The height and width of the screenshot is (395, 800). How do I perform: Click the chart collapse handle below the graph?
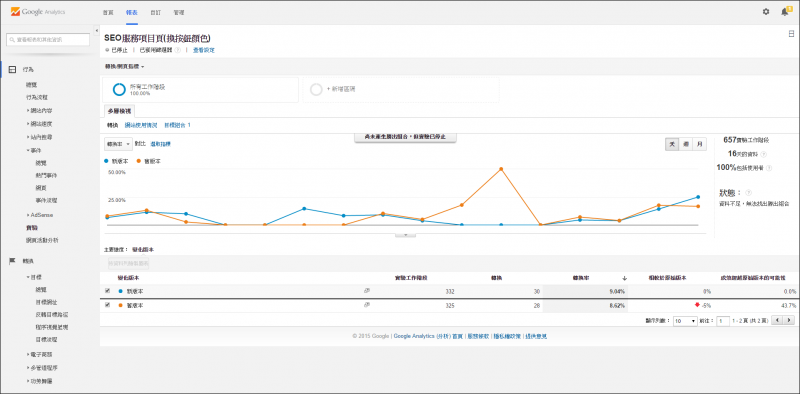tap(406, 235)
